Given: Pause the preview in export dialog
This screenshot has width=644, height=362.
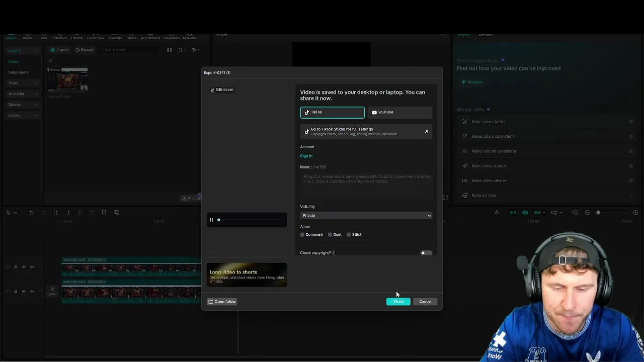Looking at the screenshot, I should point(211,220).
